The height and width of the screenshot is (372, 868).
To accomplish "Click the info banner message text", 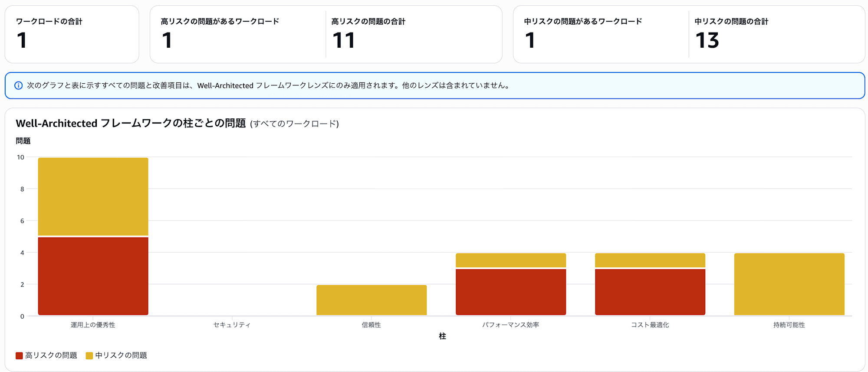I will pyautogui.click(x=268, y=85).
